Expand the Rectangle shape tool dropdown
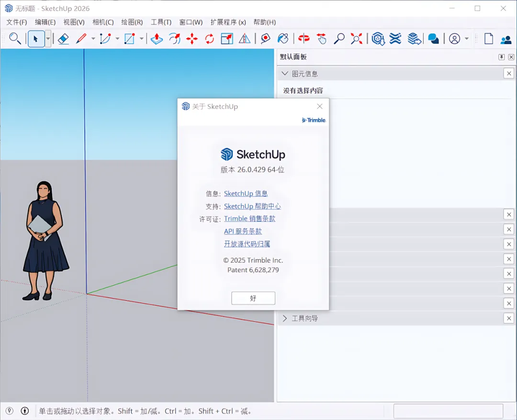 [x=141, y=39]
